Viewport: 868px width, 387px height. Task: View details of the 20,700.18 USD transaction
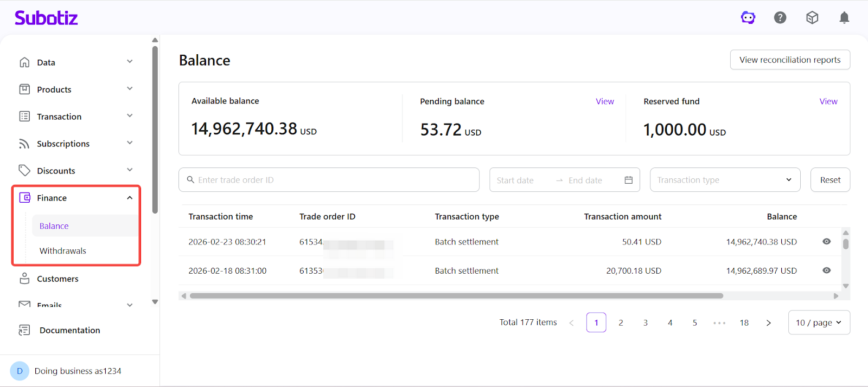click(826, 270)
